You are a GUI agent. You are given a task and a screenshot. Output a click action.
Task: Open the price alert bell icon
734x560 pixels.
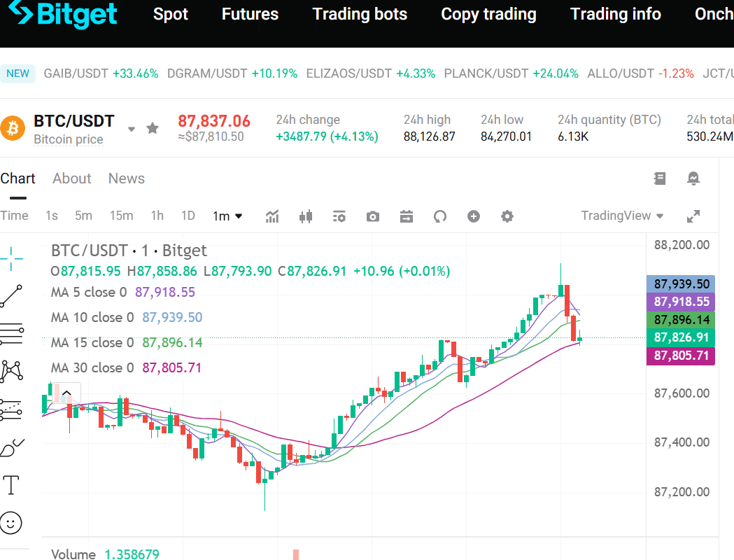[693, 178]
